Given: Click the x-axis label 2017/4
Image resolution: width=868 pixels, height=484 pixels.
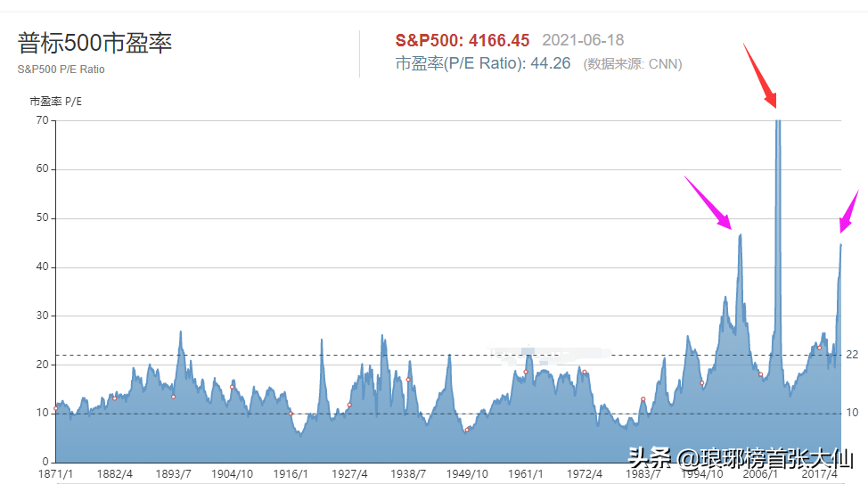Looking at the screenshot, I should point(819,474).
